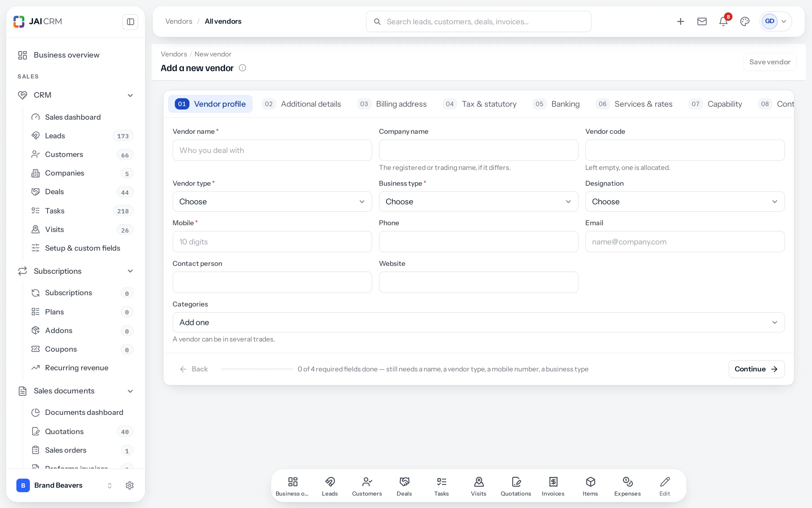Image resolution: width=812 pixels, height=508 pixels.
Task: Click the plus quick-add icon
Action: [680, 21]
